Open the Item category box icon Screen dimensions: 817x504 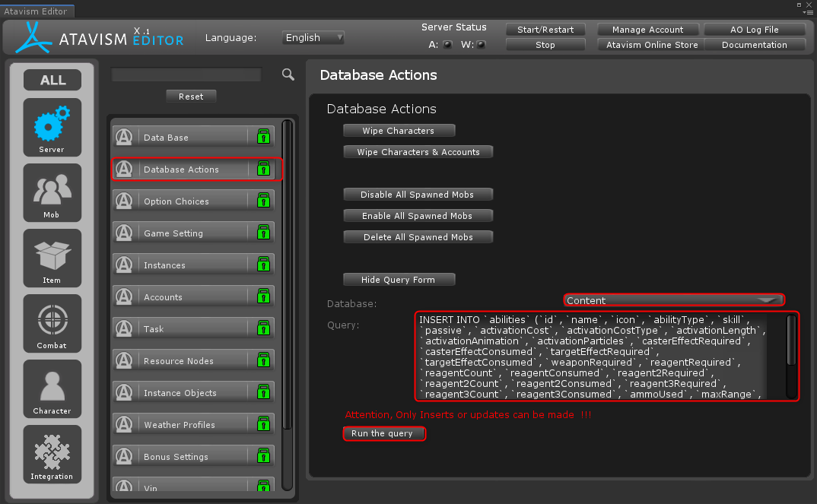(52, 258)
